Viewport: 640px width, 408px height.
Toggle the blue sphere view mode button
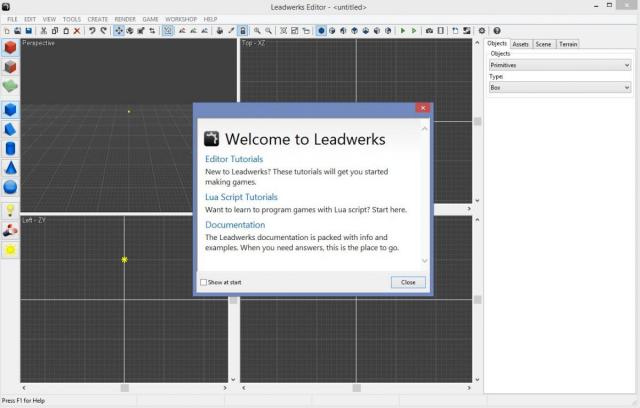click(322, 31)
